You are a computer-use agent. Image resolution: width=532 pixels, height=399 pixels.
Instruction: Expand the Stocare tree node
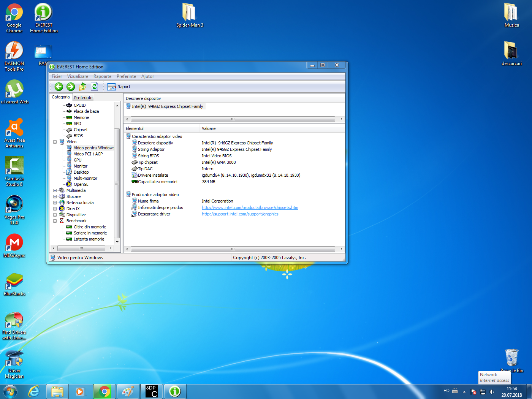[x=55, y=196]
